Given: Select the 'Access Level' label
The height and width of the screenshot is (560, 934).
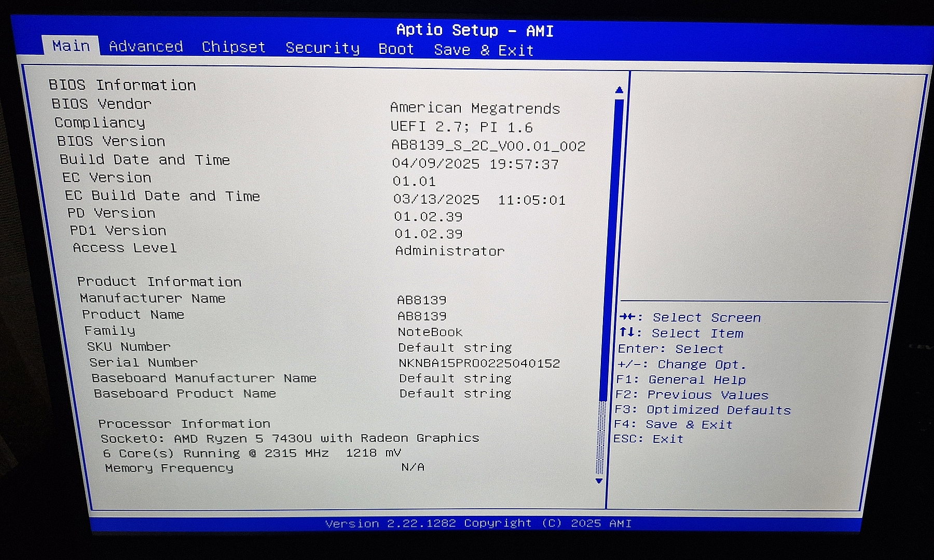Looking at the screenshot, I should click(125, 248).
